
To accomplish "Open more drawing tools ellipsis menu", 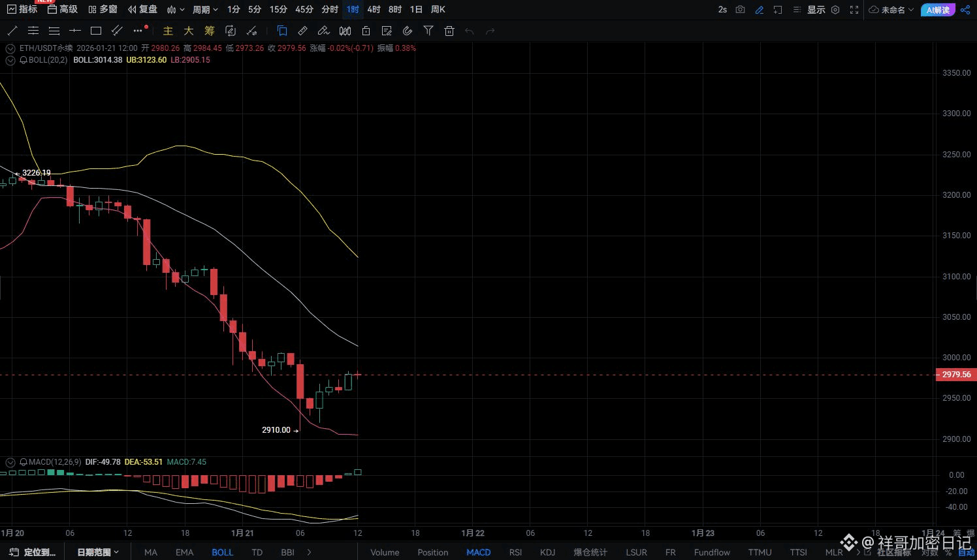I will pos(138,31).
